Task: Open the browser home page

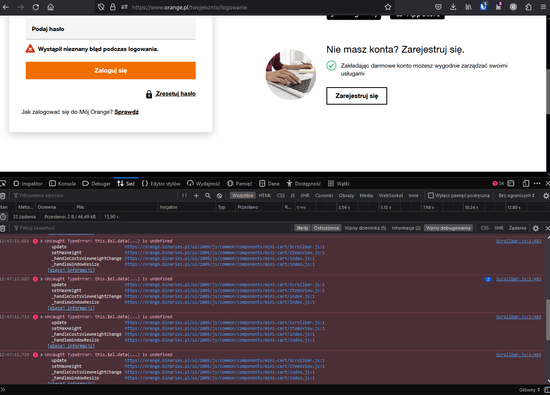Action: click(x=51, y=7)
